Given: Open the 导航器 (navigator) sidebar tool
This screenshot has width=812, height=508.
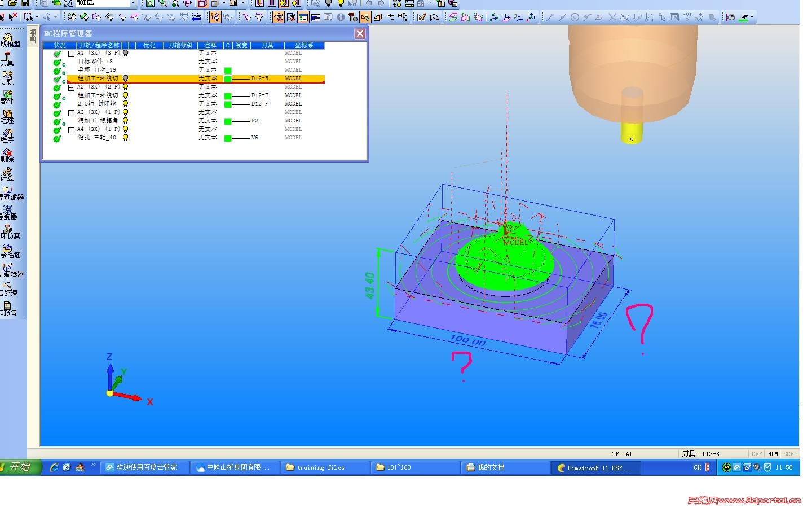Looking at the screenshot, I should point(8,212).
